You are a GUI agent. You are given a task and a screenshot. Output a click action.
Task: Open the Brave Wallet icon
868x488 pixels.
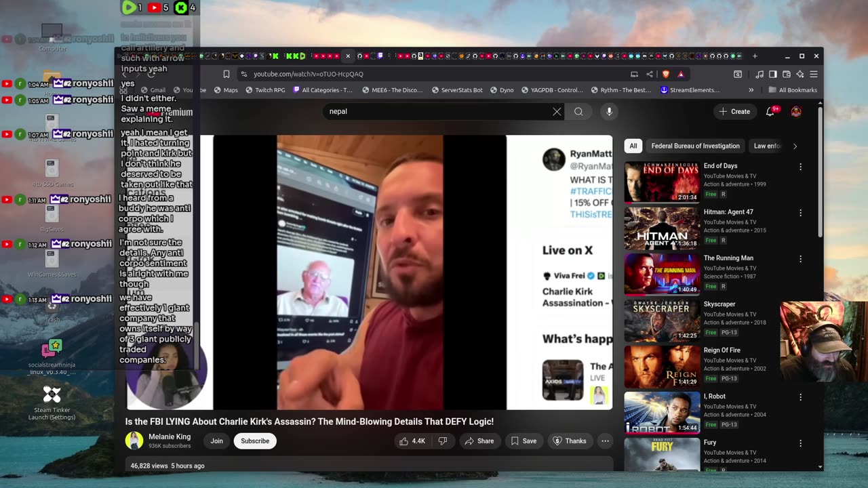pyautogui.click(x=787, y=74)
